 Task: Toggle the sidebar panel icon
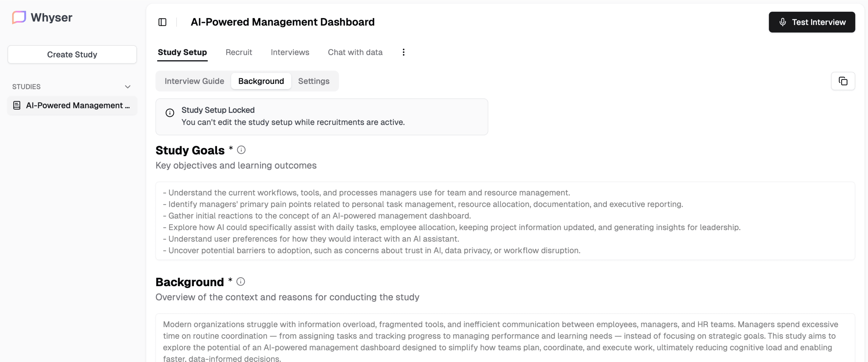162,22
